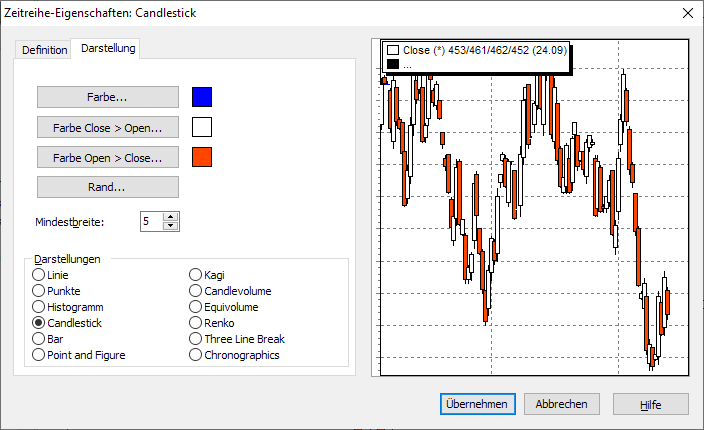
Task: Open the Rand... settings button
Action: pos(108,187)
